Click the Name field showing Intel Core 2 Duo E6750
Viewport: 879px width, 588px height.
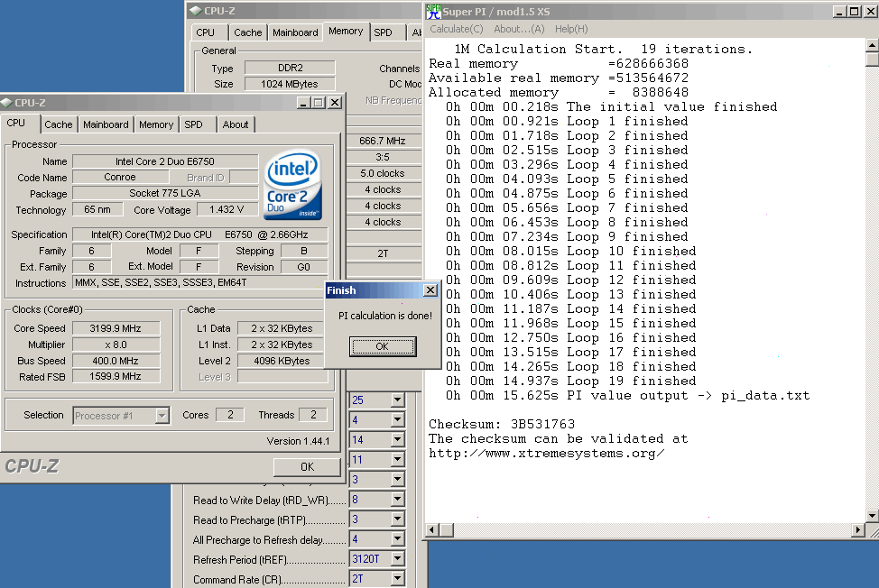pos(165,161)
